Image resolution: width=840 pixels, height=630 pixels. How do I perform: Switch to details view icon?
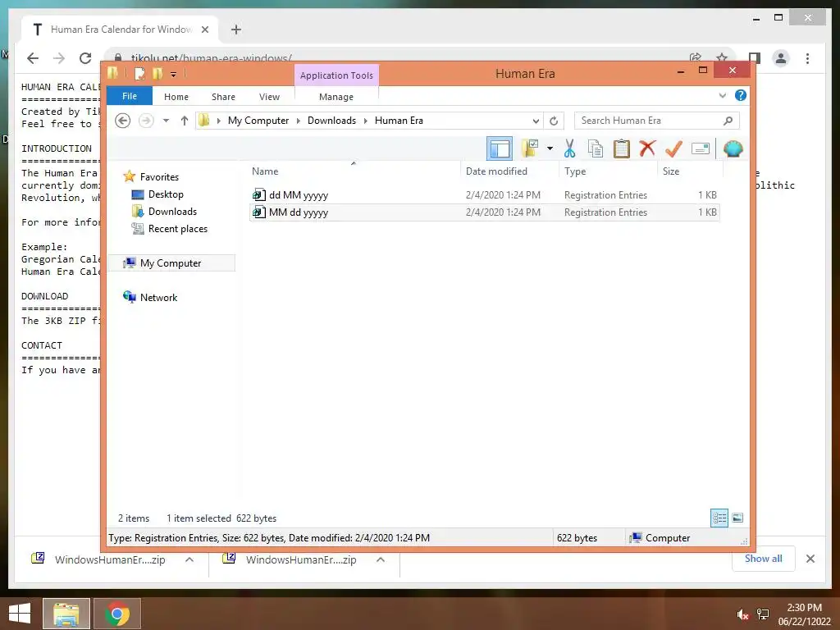719,518
